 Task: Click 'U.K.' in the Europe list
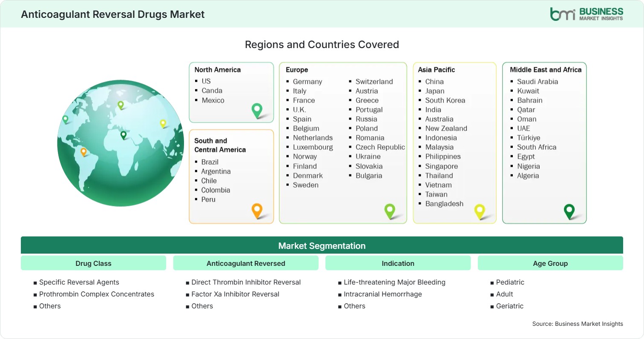tap(299, 109)
